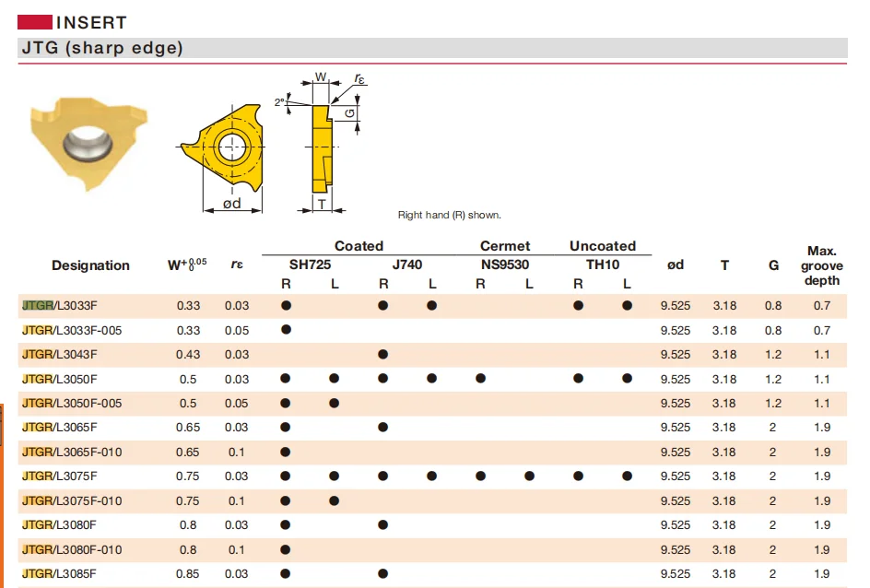Click designation JTGR/L3080F-010
Screen dimensions: 870x588
(72, 549)
